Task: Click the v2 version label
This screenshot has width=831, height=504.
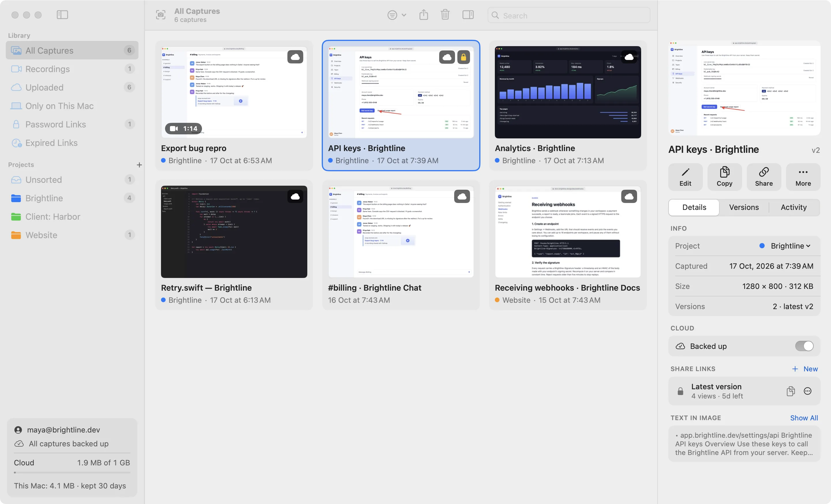Action: [x=815, y=150]
